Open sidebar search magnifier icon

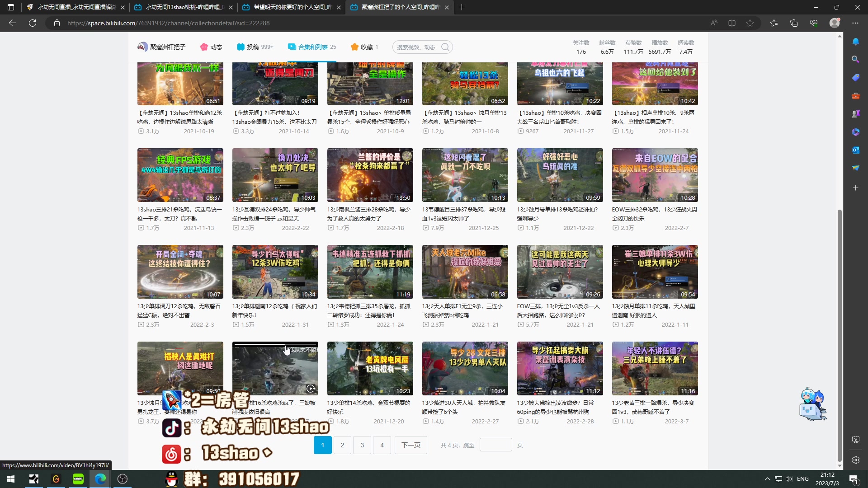pos(855,60)
